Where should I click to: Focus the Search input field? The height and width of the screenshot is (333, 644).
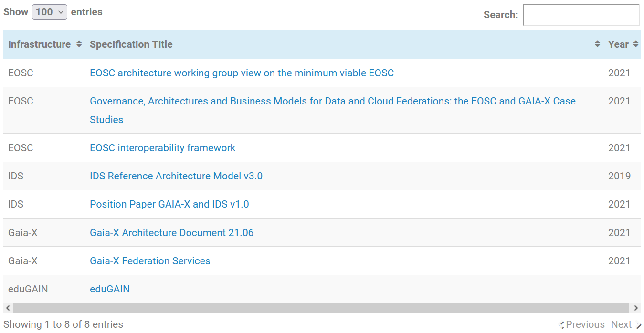tap(581, 15)
